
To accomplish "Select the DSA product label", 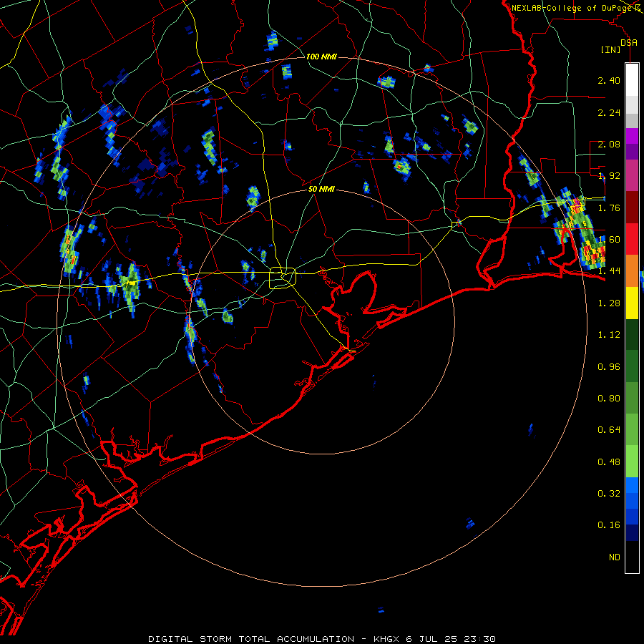I will click(629, 42).
